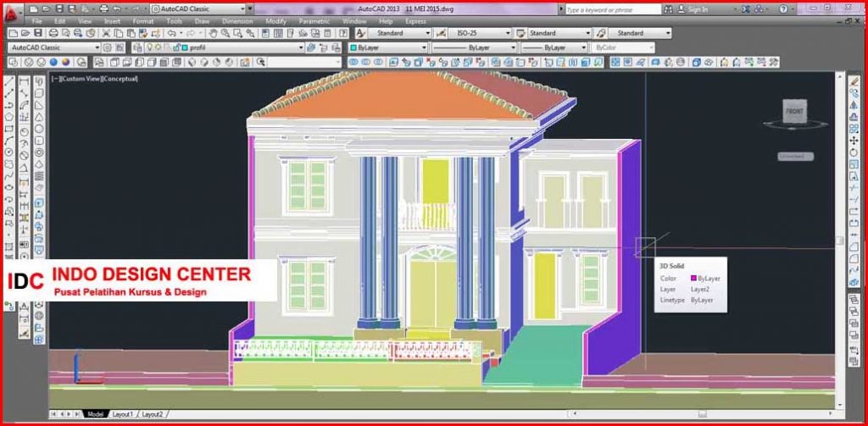This screenshot has width=868, height=426.
Task: Click the Quick Access Open folder icon
Action: [46, 9]
